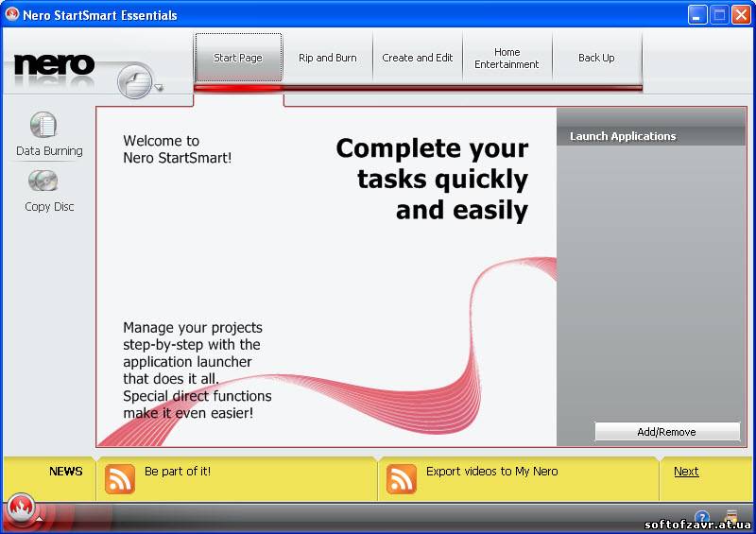Click the Add/Remove button
Viewport: 756px width, 534px height.
(x=667, y=432)
